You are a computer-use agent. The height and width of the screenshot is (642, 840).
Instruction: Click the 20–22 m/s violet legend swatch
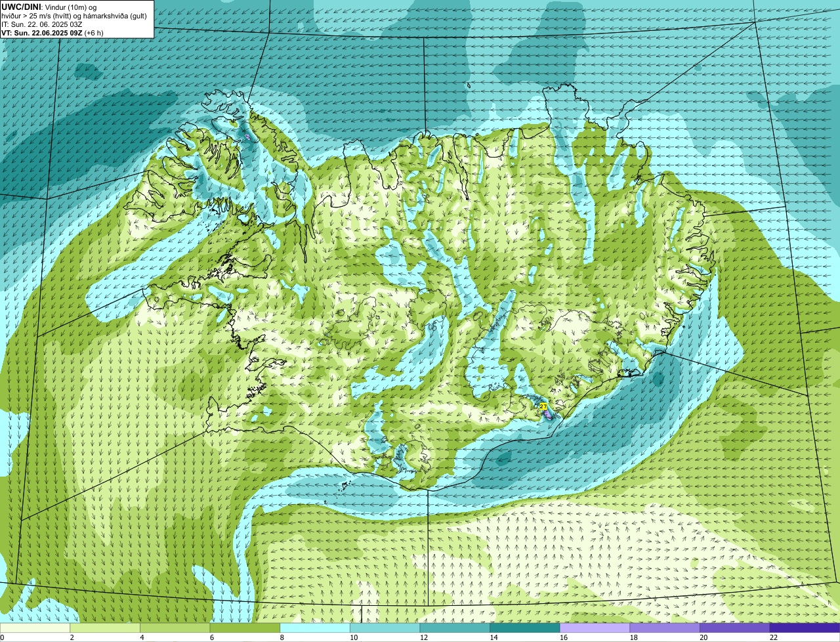pos(735,628)
